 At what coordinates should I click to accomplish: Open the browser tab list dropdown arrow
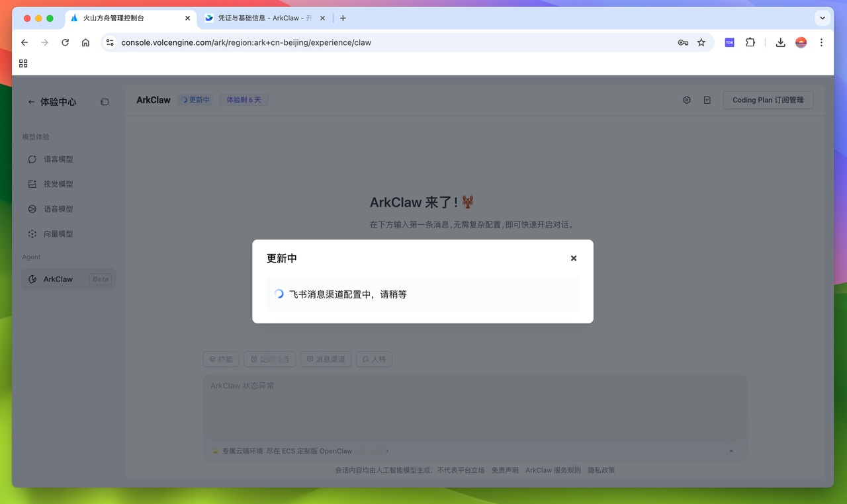click(x=822, y=18)
